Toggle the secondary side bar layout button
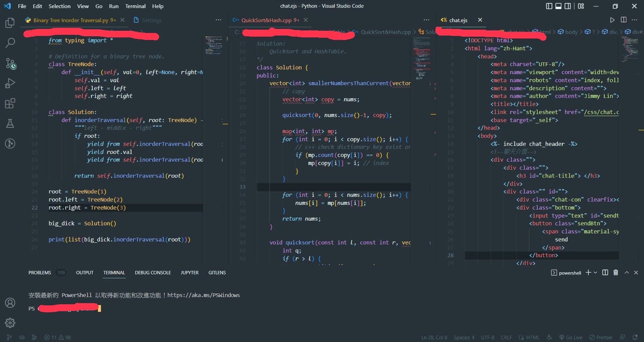644x342 pixels. (567, 6)
